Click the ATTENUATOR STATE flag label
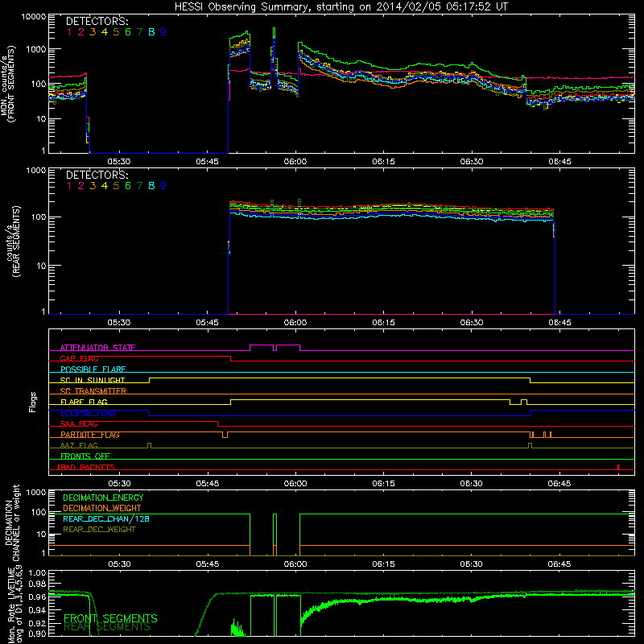644x644 pixels. pos(97,348)
